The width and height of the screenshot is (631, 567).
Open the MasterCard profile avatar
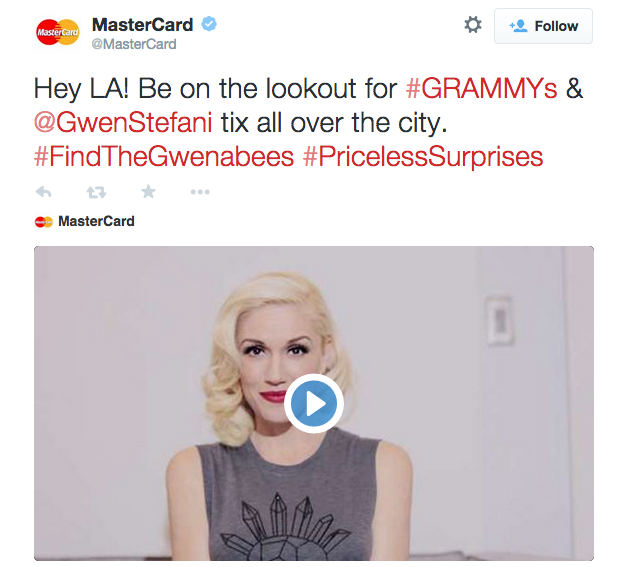(x=58, y=32)
